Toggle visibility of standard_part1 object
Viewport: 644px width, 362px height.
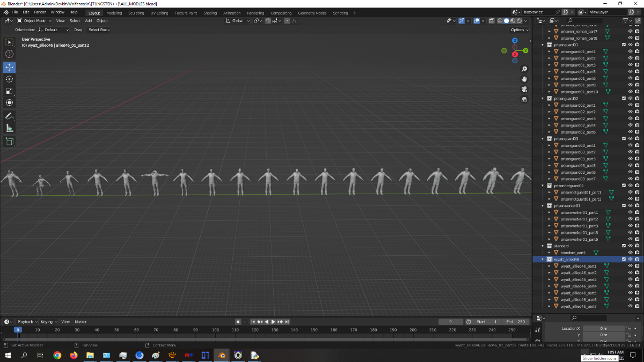[631, 253]
